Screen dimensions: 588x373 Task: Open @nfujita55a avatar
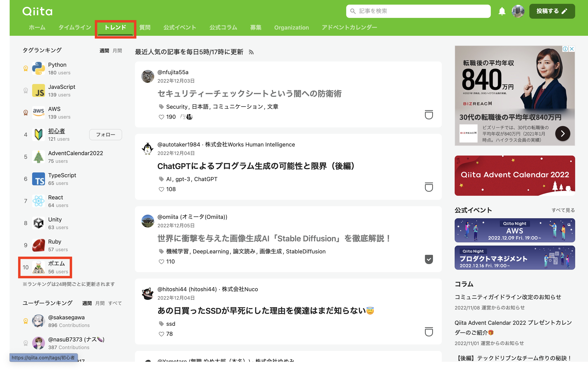[147, 76]
